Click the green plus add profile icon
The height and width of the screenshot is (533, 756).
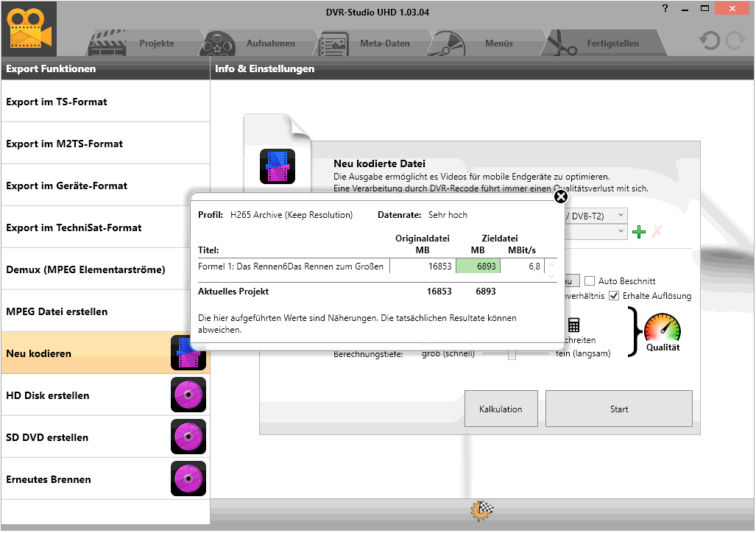tap(639, 232)
